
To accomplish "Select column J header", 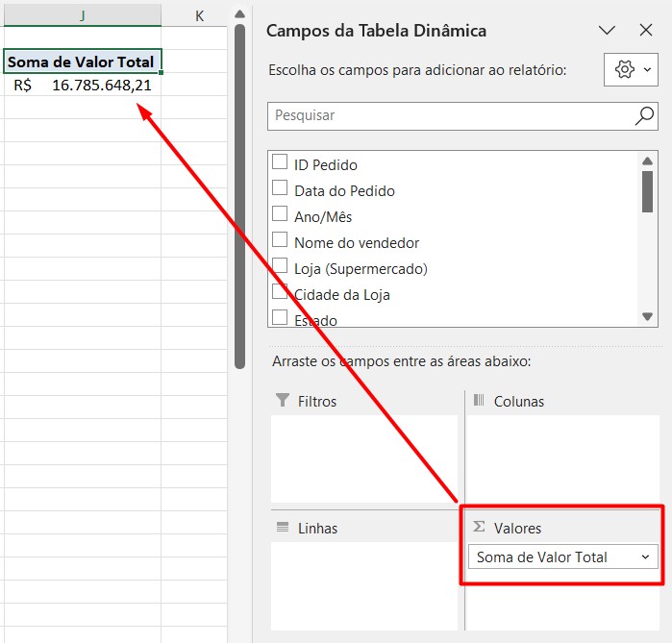I will 82,15.
